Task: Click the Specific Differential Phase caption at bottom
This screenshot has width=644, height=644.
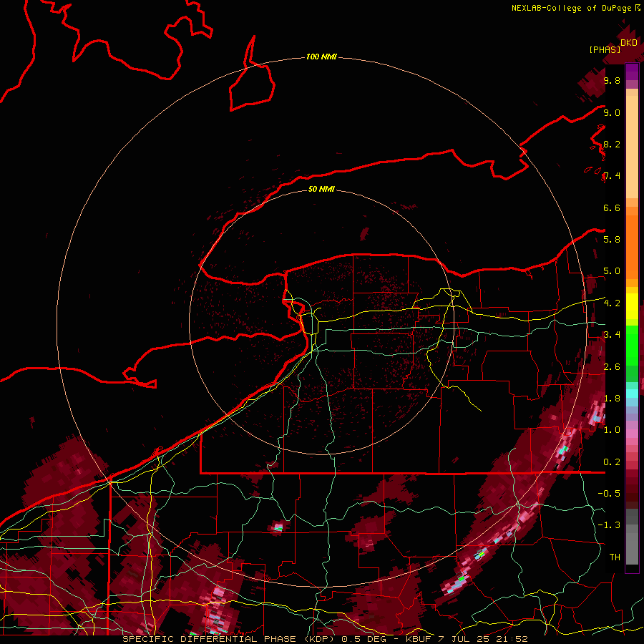Action: tap(325, 639)
